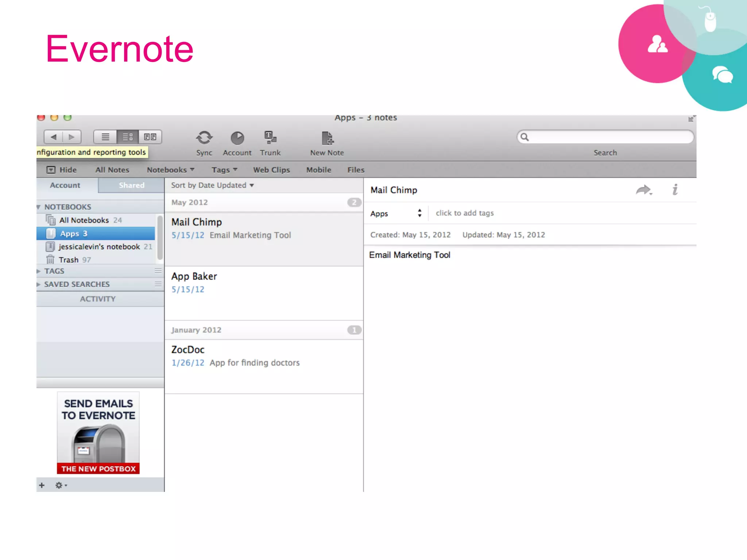Click Files filter
Viewport: 747px width, 560px height.
[356, 170]
